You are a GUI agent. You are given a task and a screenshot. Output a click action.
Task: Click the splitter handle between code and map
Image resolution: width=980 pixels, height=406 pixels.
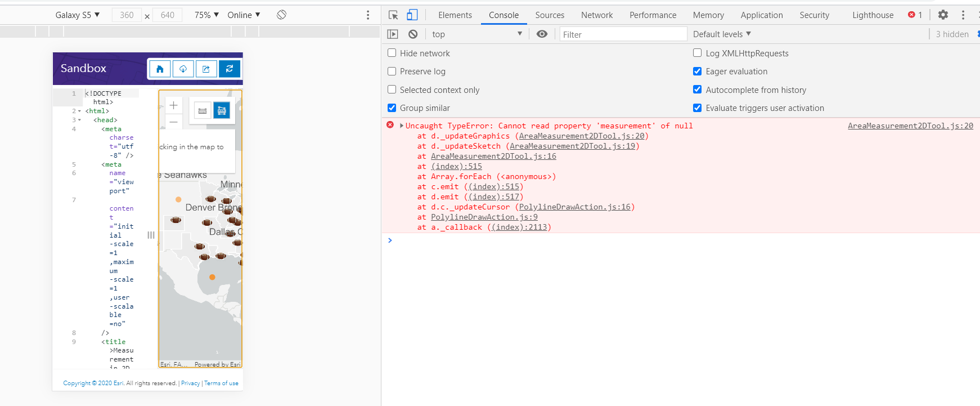151,235
